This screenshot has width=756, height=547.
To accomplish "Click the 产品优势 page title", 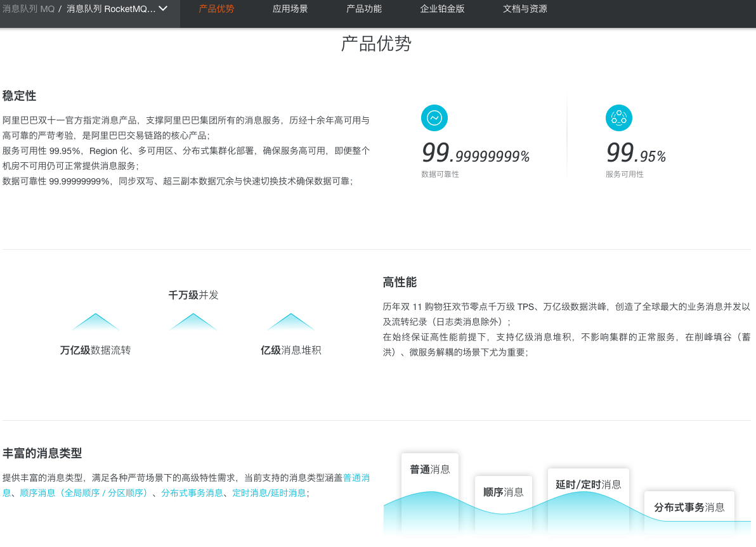I will tap(376, 43).
